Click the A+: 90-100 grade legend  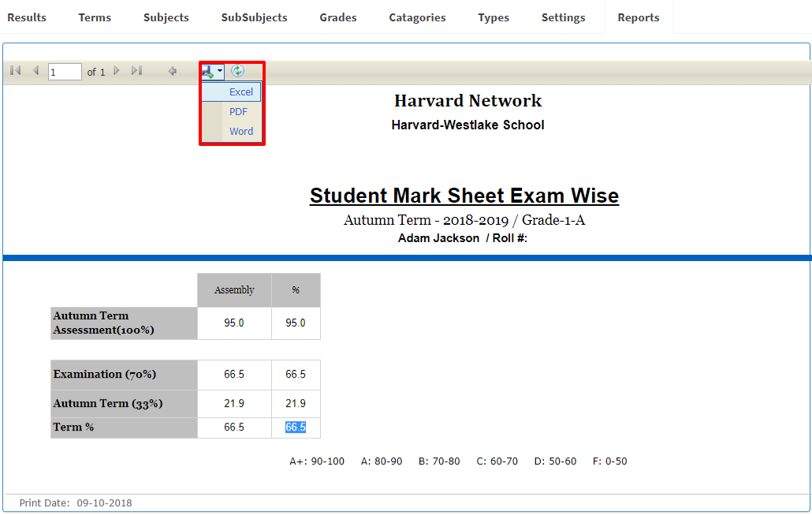pyautogui.click(x=317, y=461)
